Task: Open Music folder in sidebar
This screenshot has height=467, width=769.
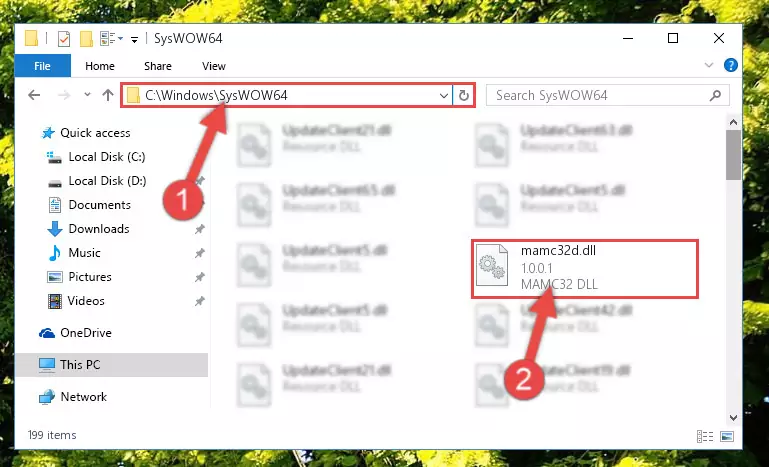Action: point(84,253)
